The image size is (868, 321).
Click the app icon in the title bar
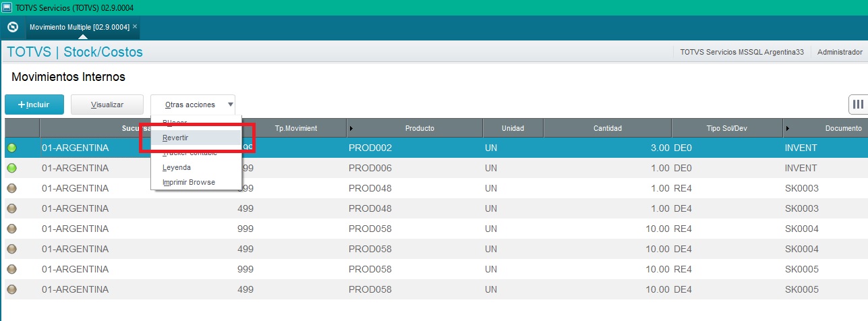(6, 7)
